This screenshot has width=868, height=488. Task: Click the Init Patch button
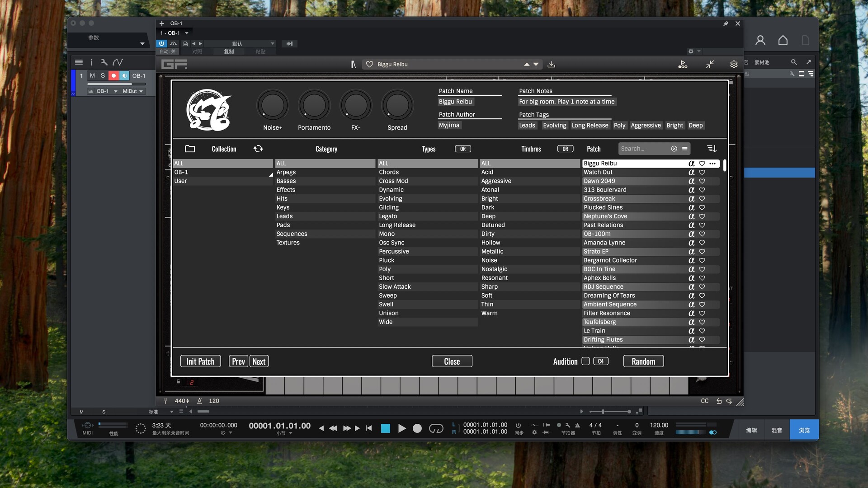pos(200,361)
